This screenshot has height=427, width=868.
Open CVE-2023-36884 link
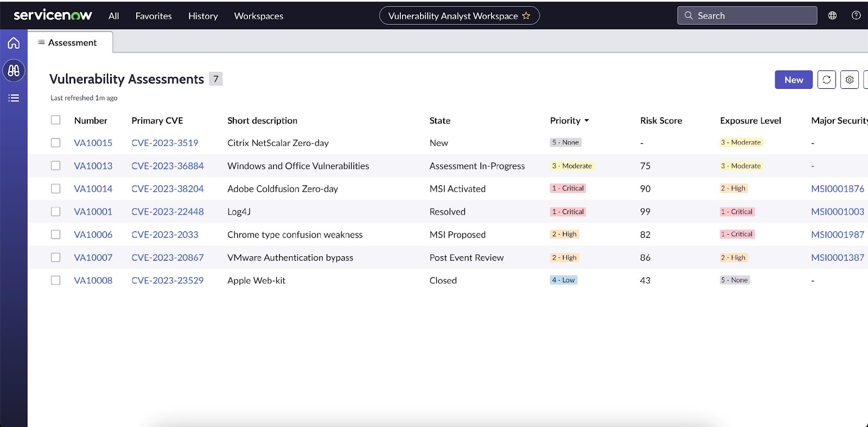pyautogui.click(x=168, y=166)
